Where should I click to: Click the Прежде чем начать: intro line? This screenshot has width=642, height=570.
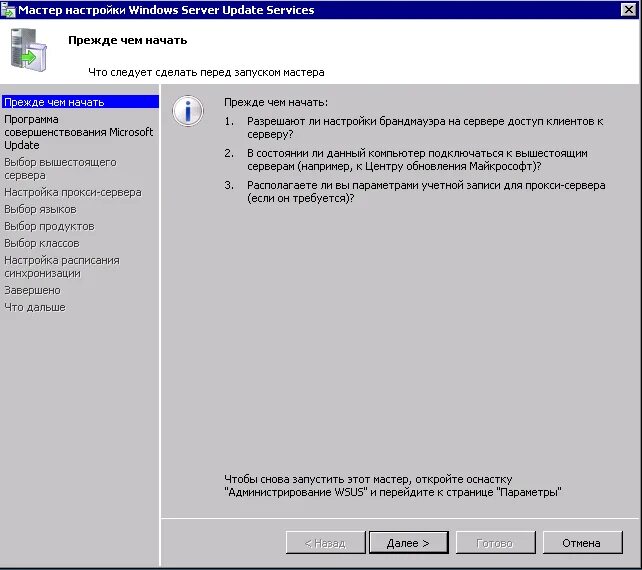276,102
